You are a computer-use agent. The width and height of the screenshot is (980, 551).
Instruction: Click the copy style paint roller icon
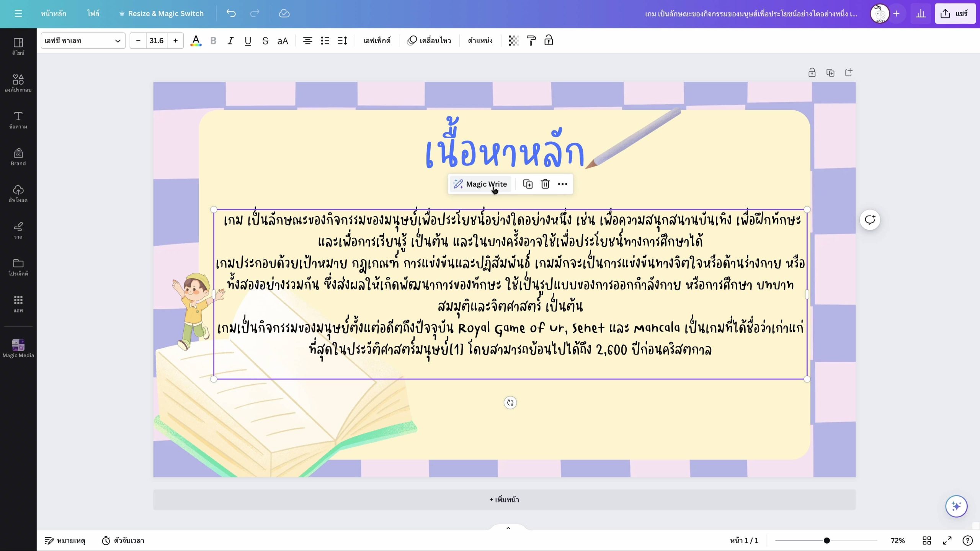pyautogui.click(x=531, y=41)
